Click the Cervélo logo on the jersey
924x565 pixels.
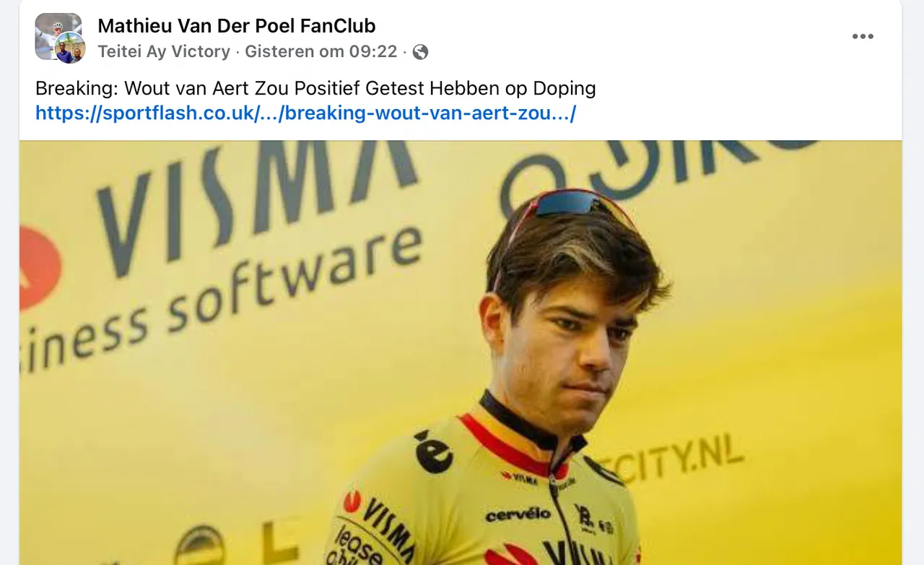[518, 514]
